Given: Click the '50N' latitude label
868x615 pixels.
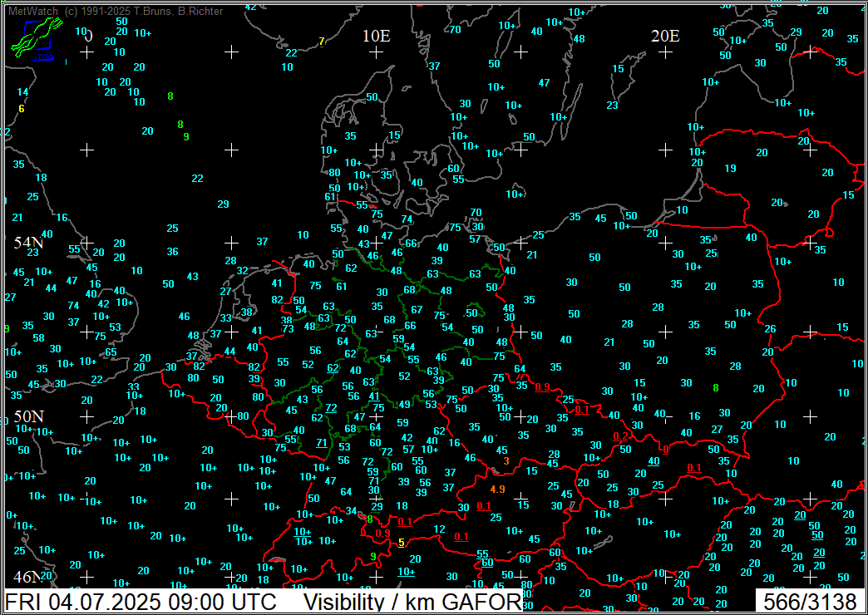Looking at the screenshot, I should tap(29, 416).
